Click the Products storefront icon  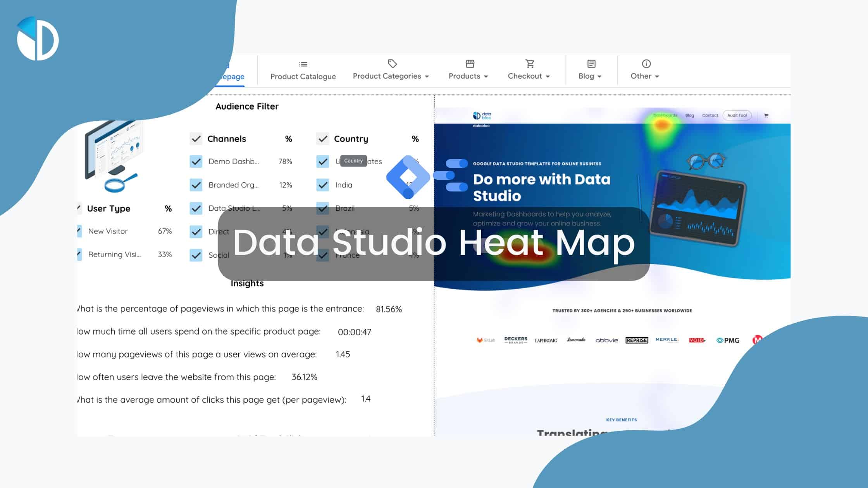pos(470,63)
